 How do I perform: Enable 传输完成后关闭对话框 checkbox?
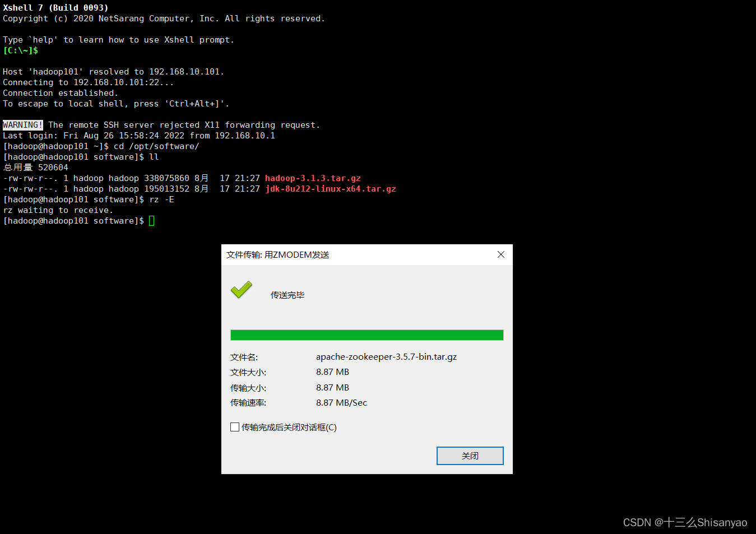[x=235, y=427]
